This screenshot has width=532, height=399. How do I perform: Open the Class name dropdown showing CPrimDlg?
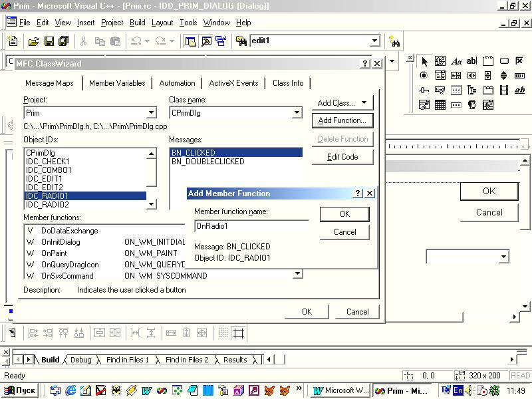coord(297,112)
